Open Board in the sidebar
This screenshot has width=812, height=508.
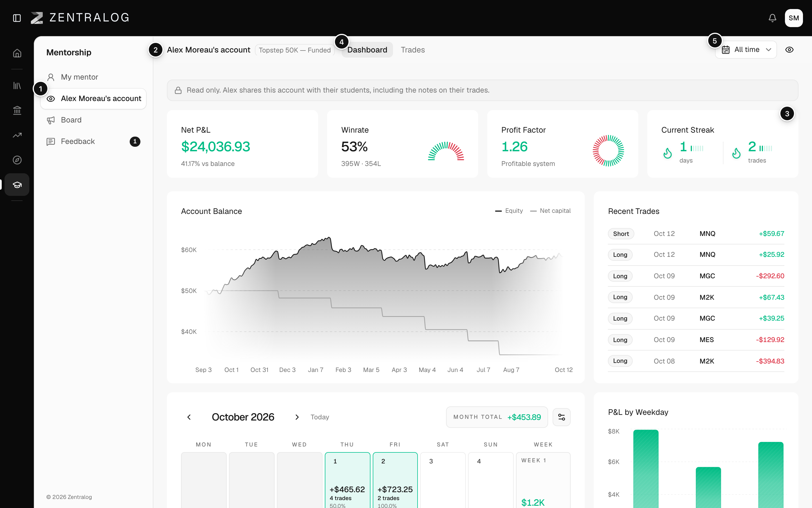pyautogui.click(x=93, y=120)
